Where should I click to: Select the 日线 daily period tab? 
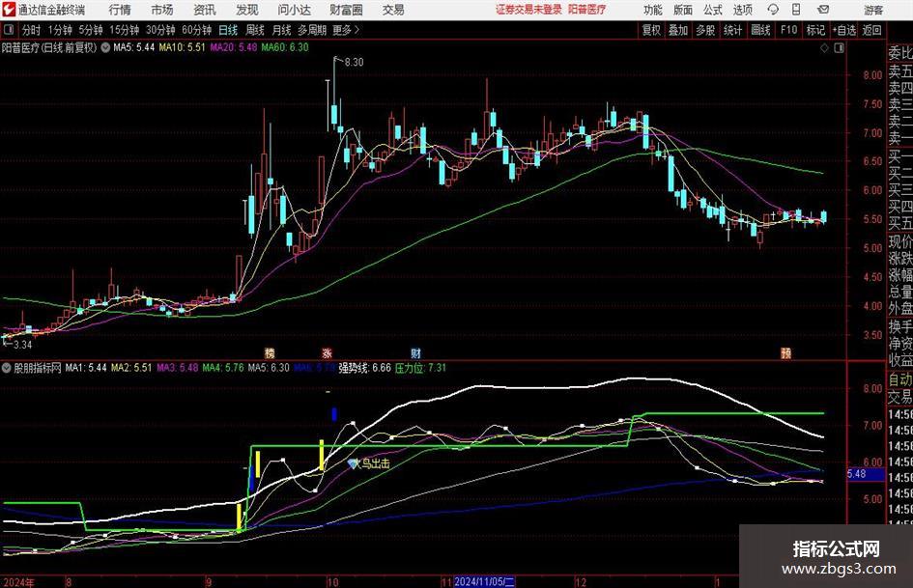coord(228,30)
